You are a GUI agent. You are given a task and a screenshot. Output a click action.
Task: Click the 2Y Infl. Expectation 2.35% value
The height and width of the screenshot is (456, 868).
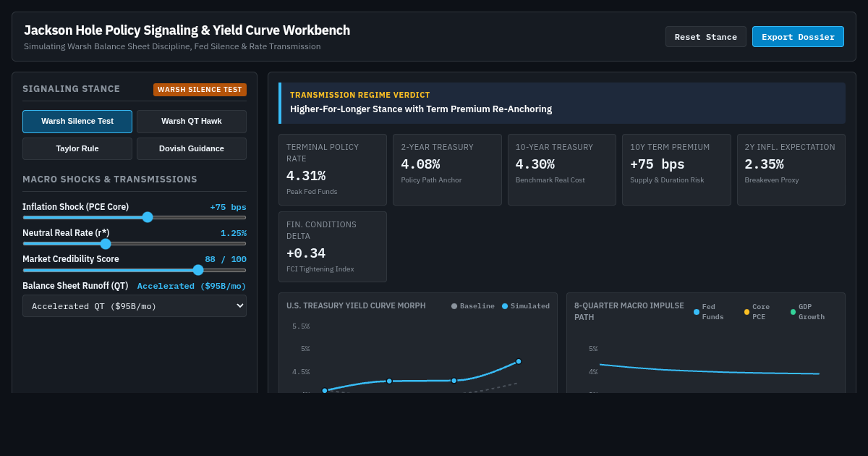764,164
